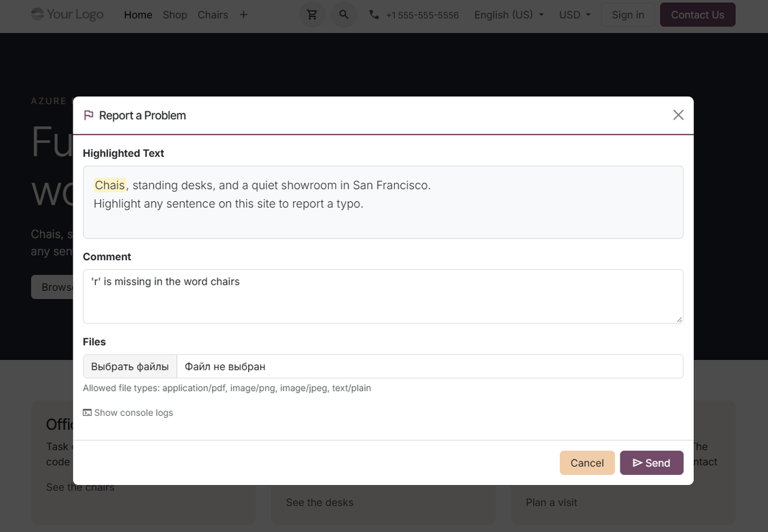The image size is (768, 532).
Task: Open the English (US) language dropdown
Action: click(509, 15)
